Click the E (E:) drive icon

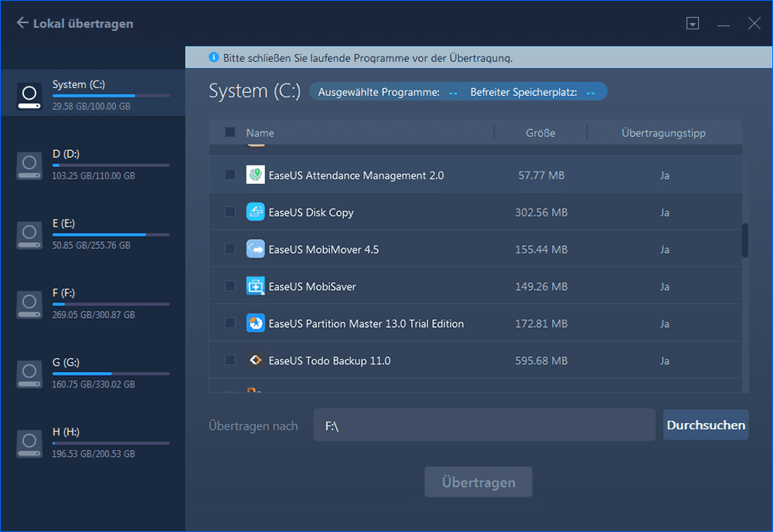29,235
